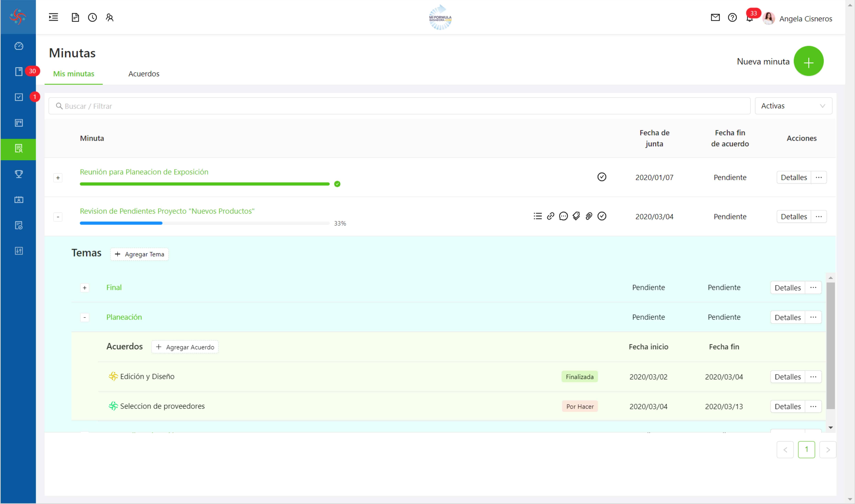Collapse the Revision de Pendientes row

point(58,217)
